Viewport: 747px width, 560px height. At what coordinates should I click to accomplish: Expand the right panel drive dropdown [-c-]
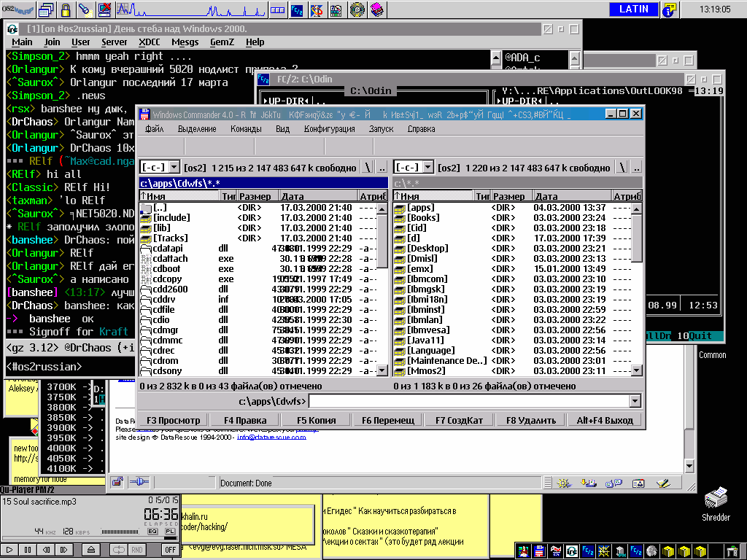428,167
